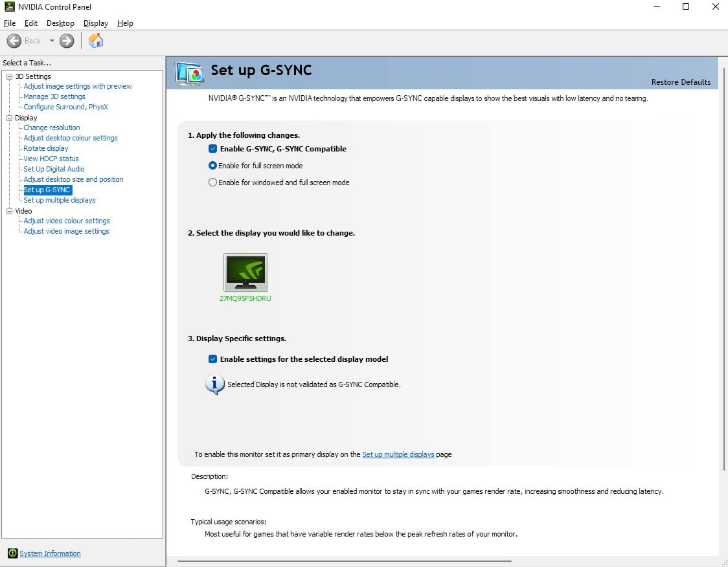
Task: Select the 27MQ95FSHDRU display thumbnail
Action: 245,272
